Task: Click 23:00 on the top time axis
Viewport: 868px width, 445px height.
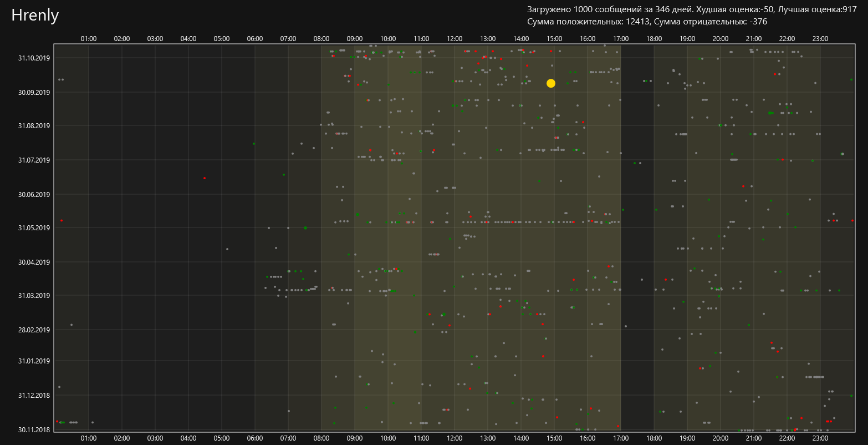Action: pyautogui.click(x=820, y=39)
